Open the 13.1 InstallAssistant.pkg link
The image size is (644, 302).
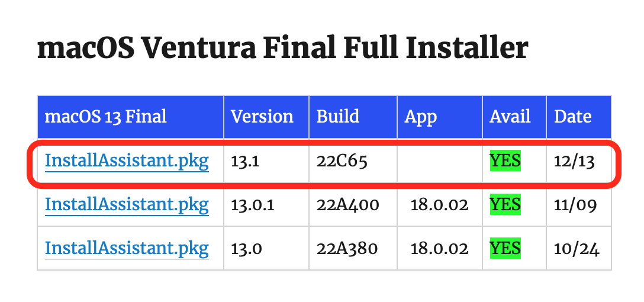(x=127, y=161)
